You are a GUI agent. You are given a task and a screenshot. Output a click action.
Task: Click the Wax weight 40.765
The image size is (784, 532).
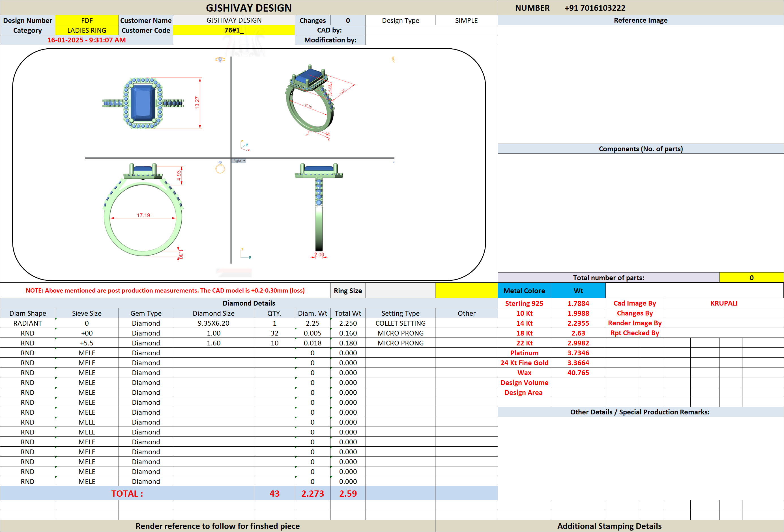coord(578,373)
